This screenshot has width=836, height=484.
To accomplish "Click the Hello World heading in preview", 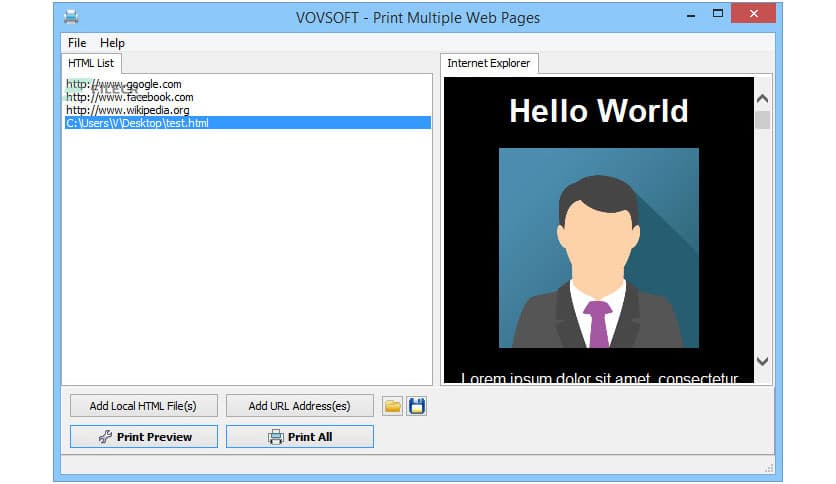I will pos(599,111).
